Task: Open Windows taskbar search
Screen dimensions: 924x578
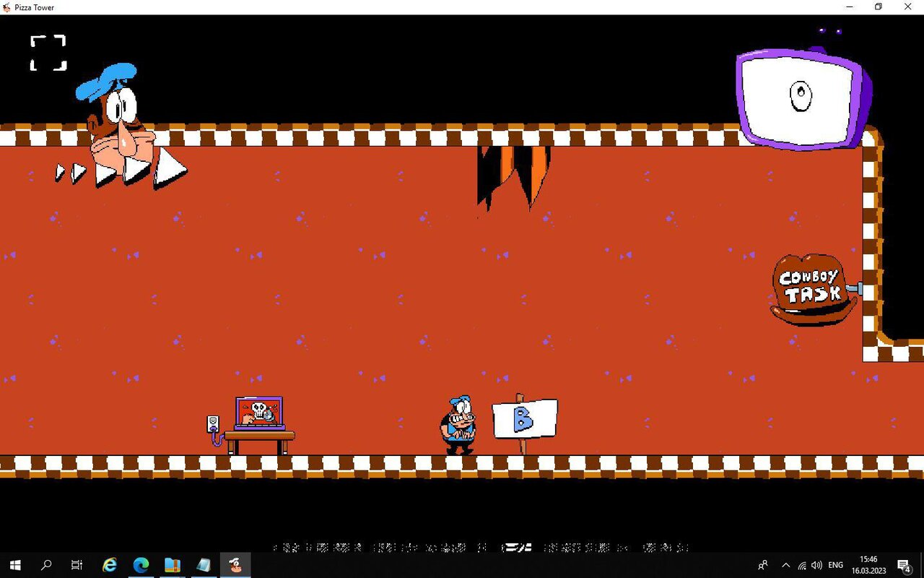Action: coord(46,565)
